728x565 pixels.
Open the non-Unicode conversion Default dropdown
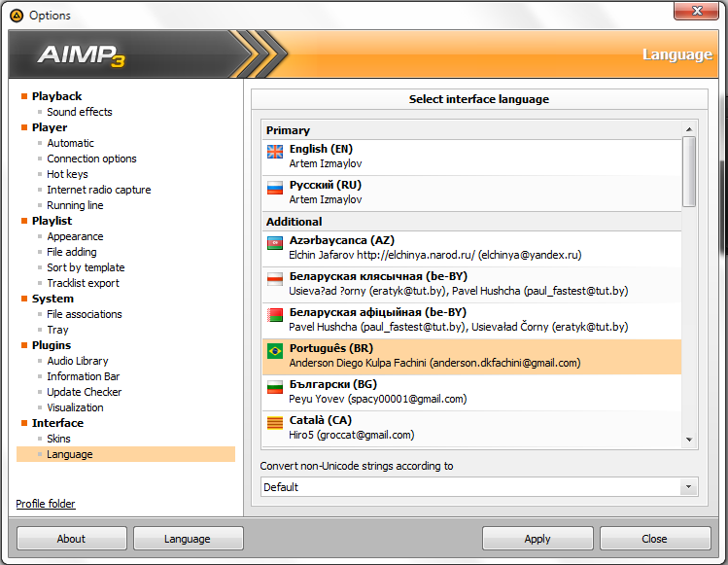click(x=479, y=487)
